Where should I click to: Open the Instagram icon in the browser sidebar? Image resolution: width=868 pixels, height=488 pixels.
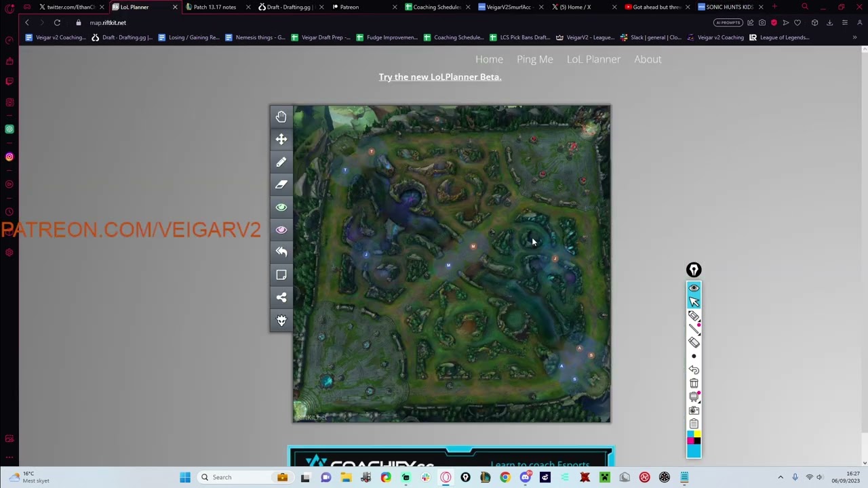9,157
